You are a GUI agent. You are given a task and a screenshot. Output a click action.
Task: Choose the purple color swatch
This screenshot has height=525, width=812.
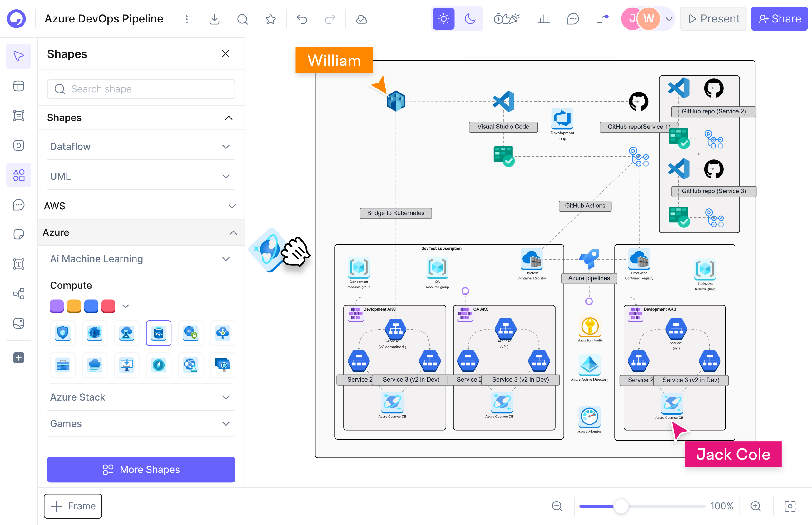click(x=57, y=306)
